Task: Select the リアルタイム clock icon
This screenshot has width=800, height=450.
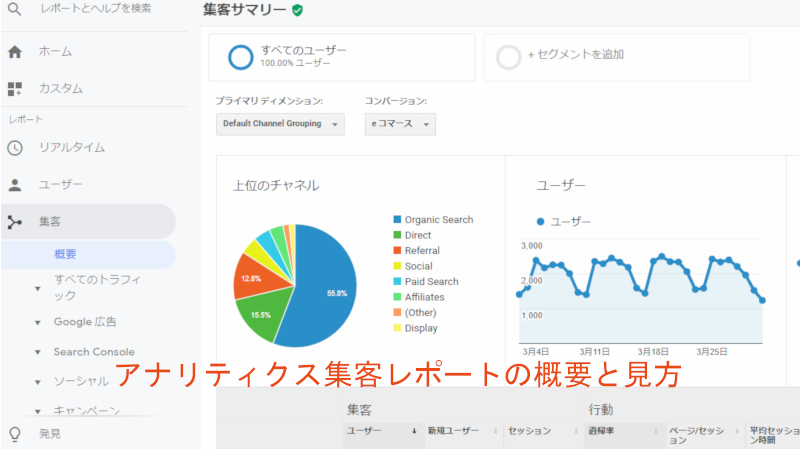Action: 15,148
